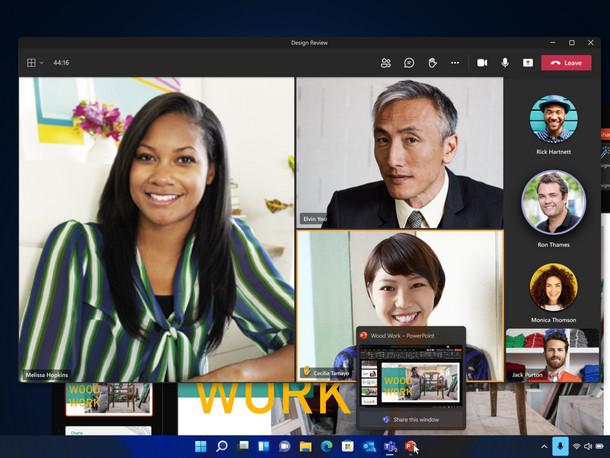Expand the view layout dropdown
This screenshot has height=458, width=610.
click(35, 63)
